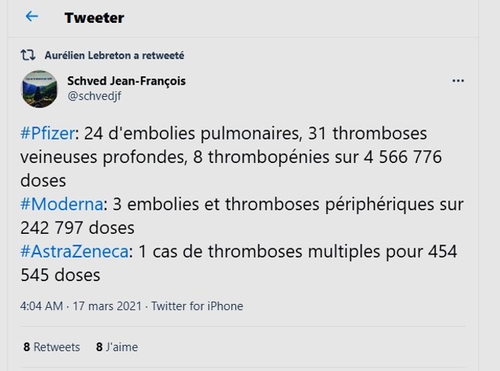This screenshot has width=500, height=371.
Task: Open Aurélien Lebreton a retweeté link
Action: [x=114, y=55]
